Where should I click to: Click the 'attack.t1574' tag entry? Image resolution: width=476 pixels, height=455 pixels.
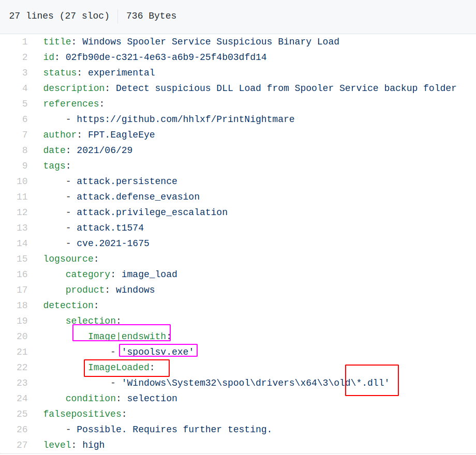coord(110,228)
